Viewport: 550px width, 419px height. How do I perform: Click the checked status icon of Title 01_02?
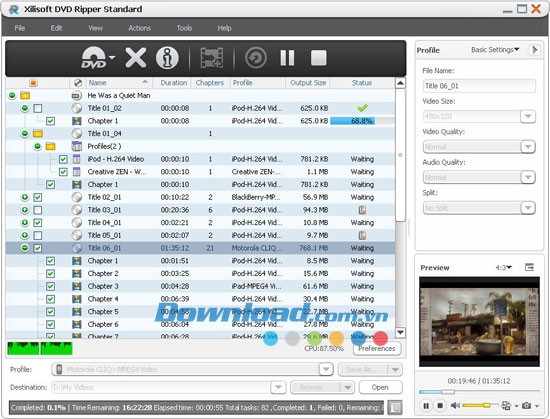pyautogui.click(x=362, y=108)
